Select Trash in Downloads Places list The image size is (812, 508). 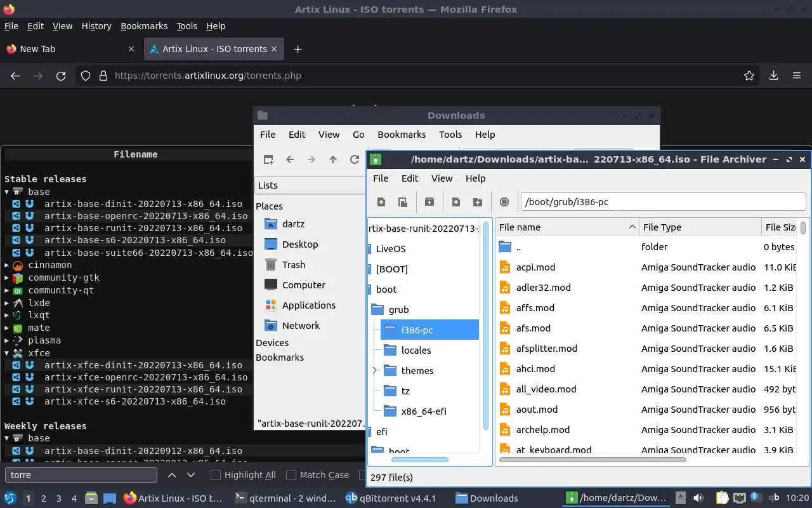pos(294,265)
